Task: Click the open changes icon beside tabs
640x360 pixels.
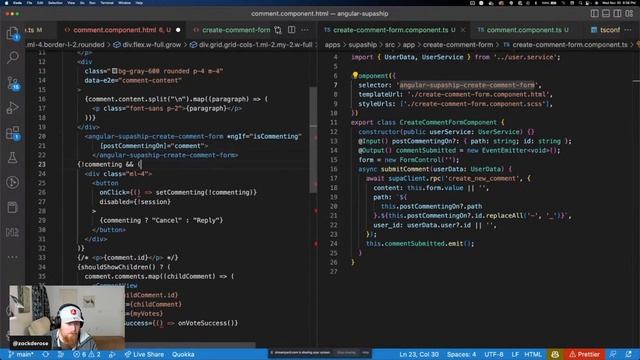Action: pos(278,30)
